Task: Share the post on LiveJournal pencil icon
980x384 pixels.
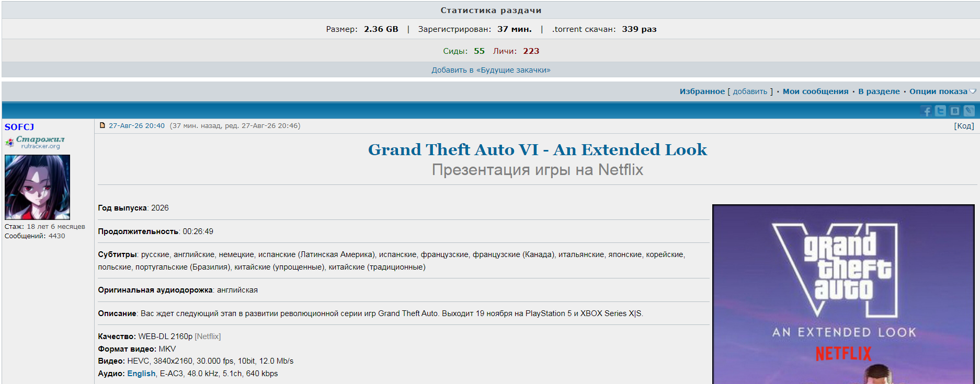Action: coord(969,111)
